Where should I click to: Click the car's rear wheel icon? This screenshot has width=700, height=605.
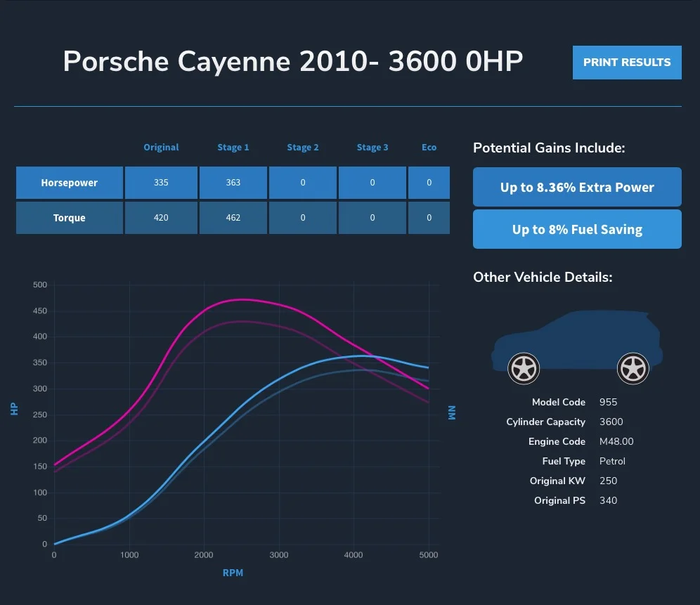tap(633, 368)
